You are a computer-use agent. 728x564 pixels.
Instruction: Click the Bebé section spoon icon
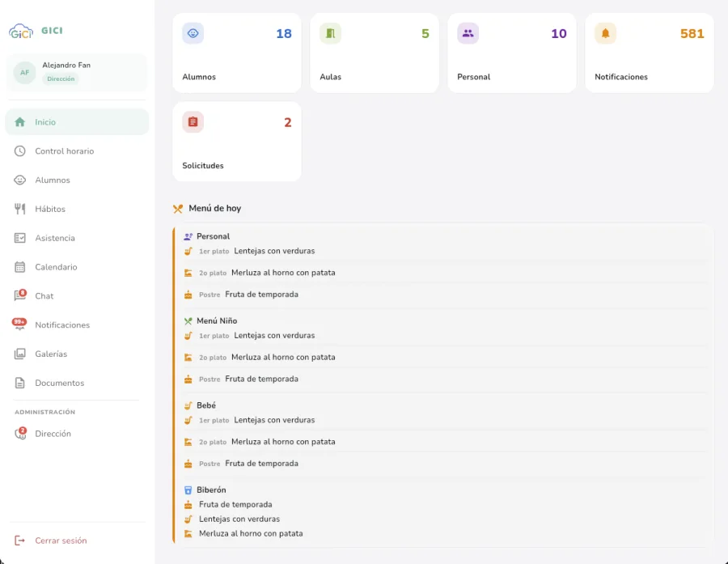tap(188, 405)
